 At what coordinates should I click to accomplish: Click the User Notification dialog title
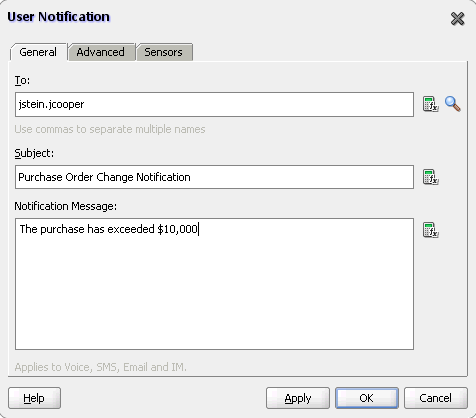(x=59, y=17)
